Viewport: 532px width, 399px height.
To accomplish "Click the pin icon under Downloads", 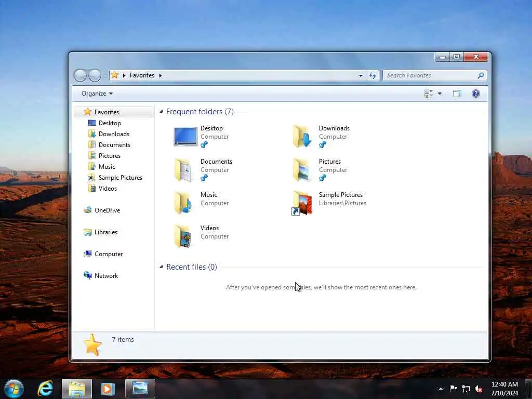I will pos(322,145).
